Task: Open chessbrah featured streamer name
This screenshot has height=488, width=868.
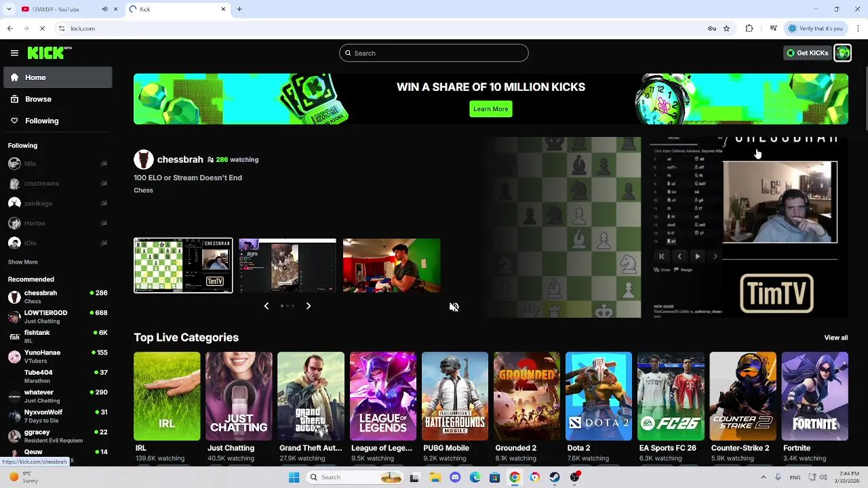Action: (180, 159)
